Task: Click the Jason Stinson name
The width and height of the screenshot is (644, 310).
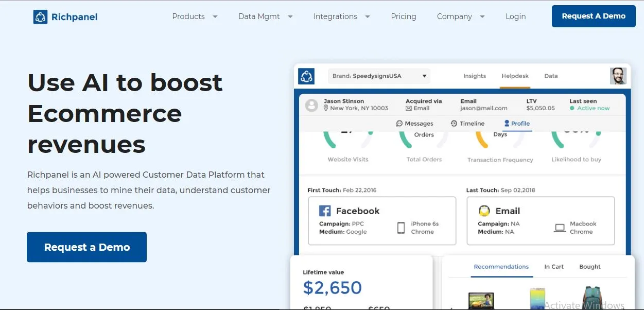Action: pos(344,101)
